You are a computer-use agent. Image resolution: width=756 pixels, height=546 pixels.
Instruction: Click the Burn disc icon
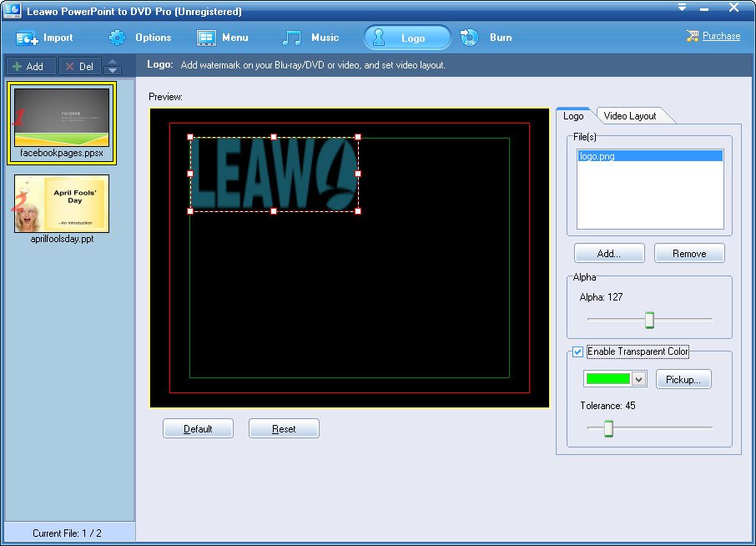click(x=469, y=38)
